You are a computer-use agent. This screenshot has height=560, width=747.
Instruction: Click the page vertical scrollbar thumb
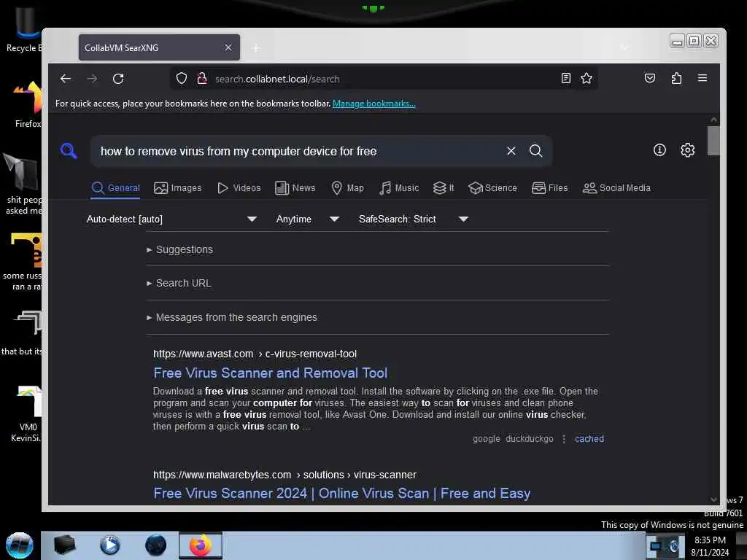click(x=713, y=141)
